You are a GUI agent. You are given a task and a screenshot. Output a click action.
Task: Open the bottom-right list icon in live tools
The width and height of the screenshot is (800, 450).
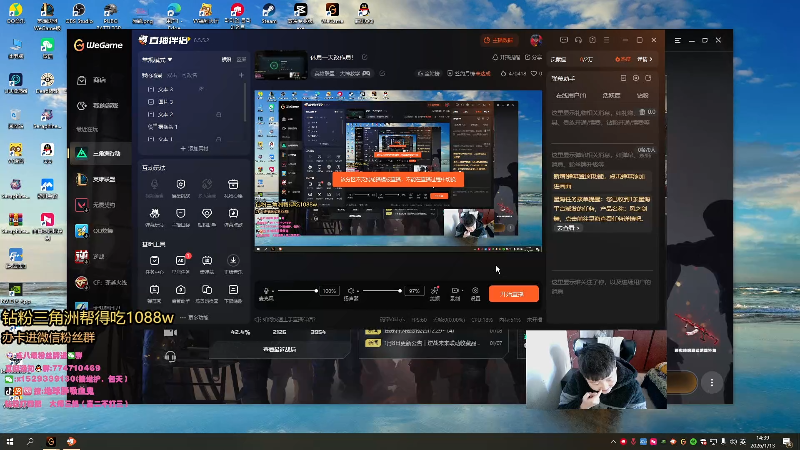coord(233,290)
